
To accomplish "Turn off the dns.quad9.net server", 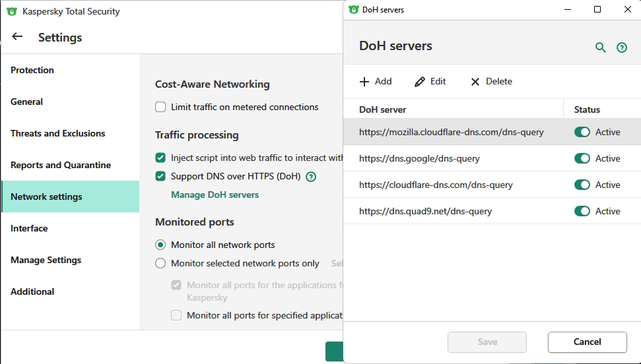I will (x=582, y=211).
